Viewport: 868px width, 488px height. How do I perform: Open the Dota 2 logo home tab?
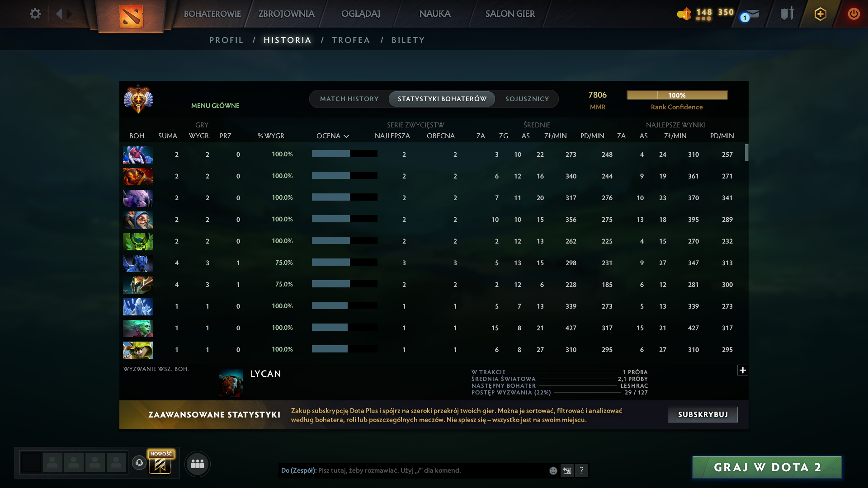coord(131,16)
